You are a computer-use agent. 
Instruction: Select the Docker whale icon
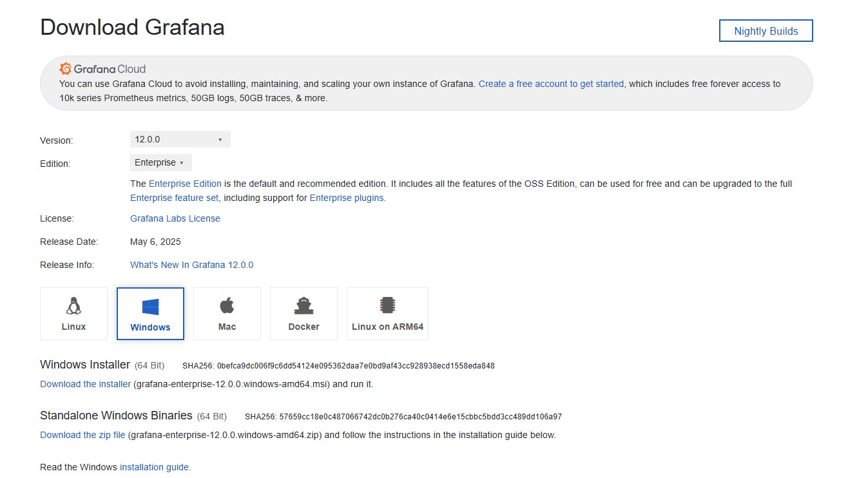click(304, 306)
